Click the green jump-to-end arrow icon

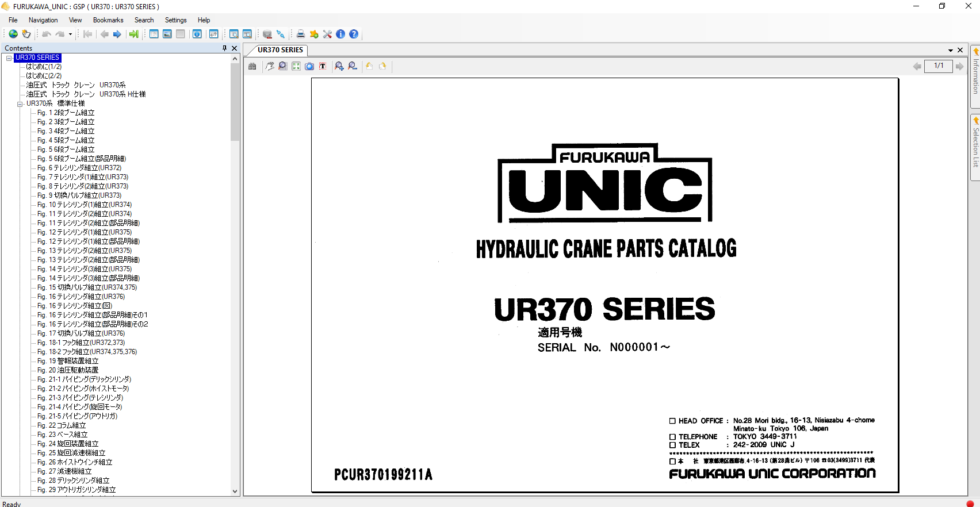pos(134,34)
